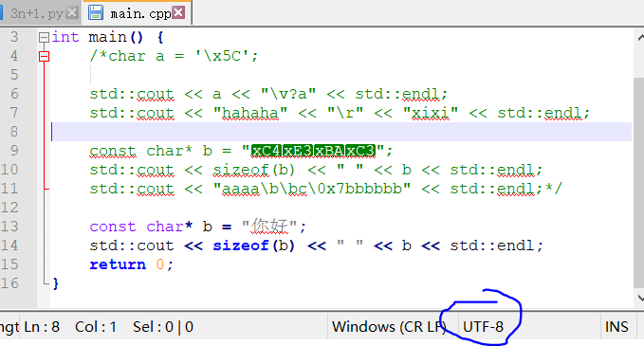Close the 3n+1.py tab
This screenshot has height=346, width=644.
(72, 12)
